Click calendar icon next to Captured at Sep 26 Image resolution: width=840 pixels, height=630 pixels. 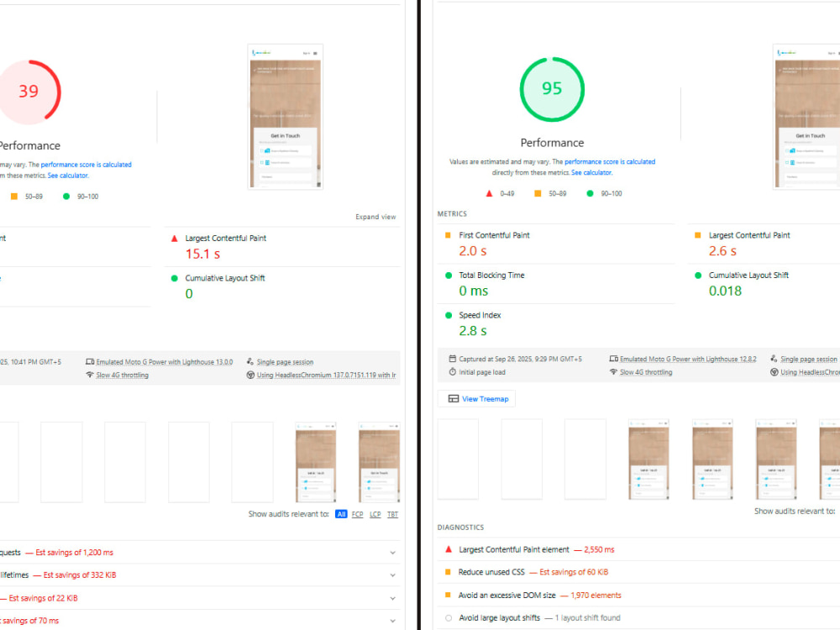[453, 359]
